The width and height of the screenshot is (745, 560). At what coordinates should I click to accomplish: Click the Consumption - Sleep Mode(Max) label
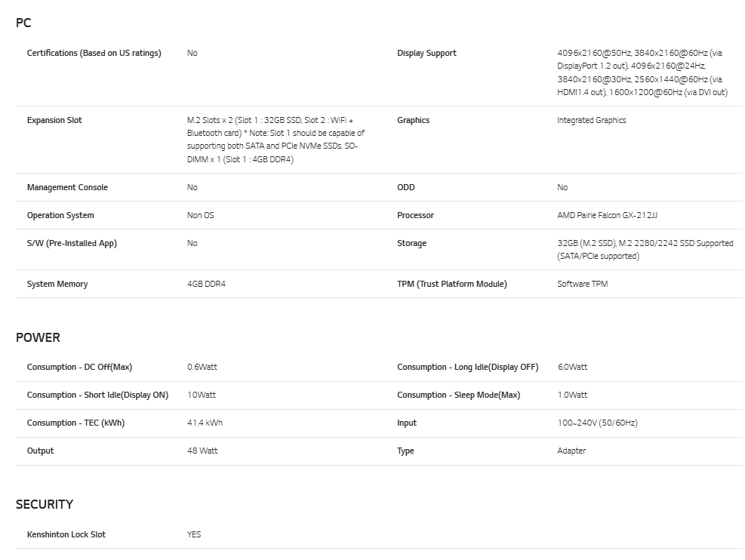(x=458, y=395)
